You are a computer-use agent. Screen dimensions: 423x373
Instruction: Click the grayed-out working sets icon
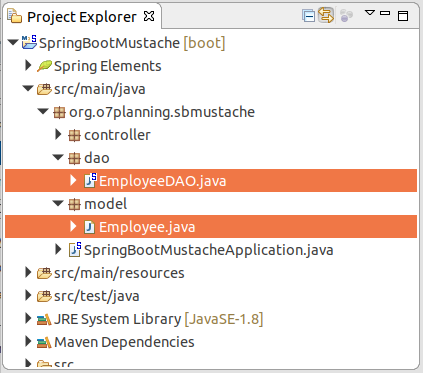coord(346,16)
